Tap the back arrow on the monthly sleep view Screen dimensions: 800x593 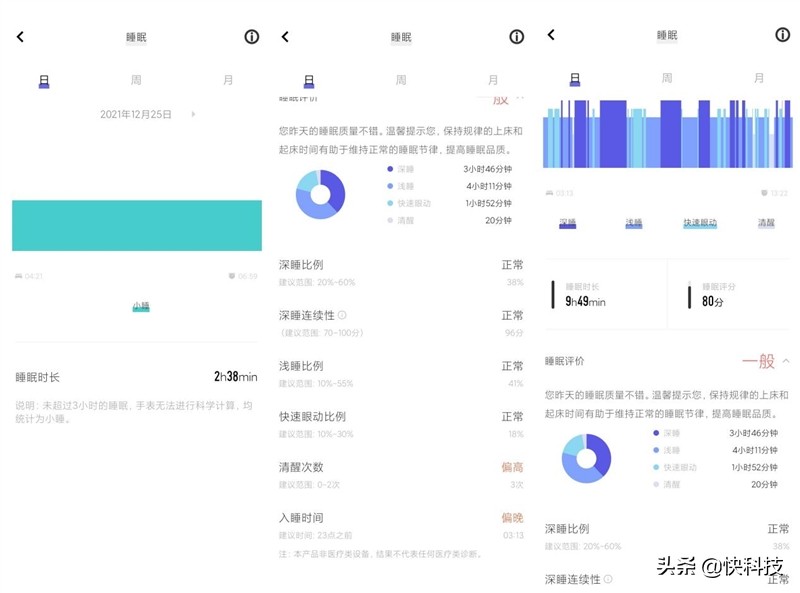[552, 36]
